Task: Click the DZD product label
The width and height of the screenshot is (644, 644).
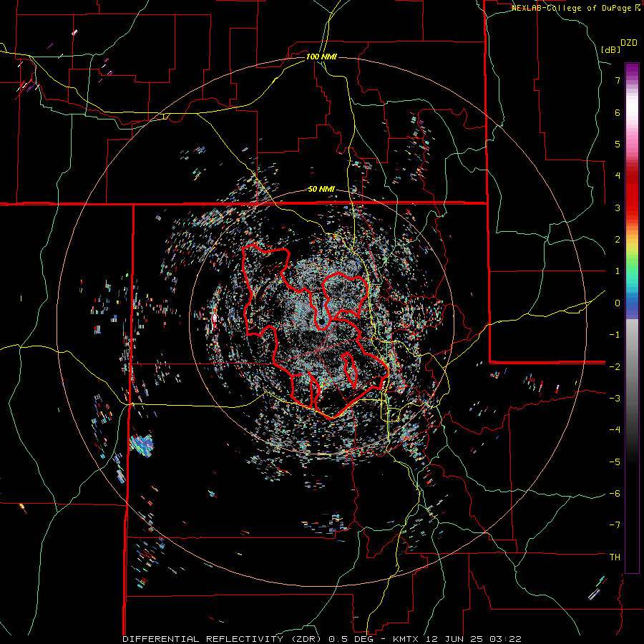Action: click(629, 43)
